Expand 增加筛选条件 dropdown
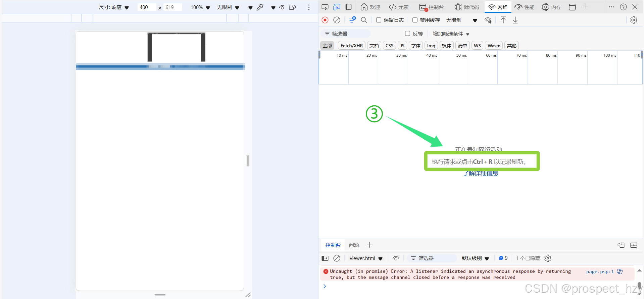The image size is (644, 299). tap(451, 34)
